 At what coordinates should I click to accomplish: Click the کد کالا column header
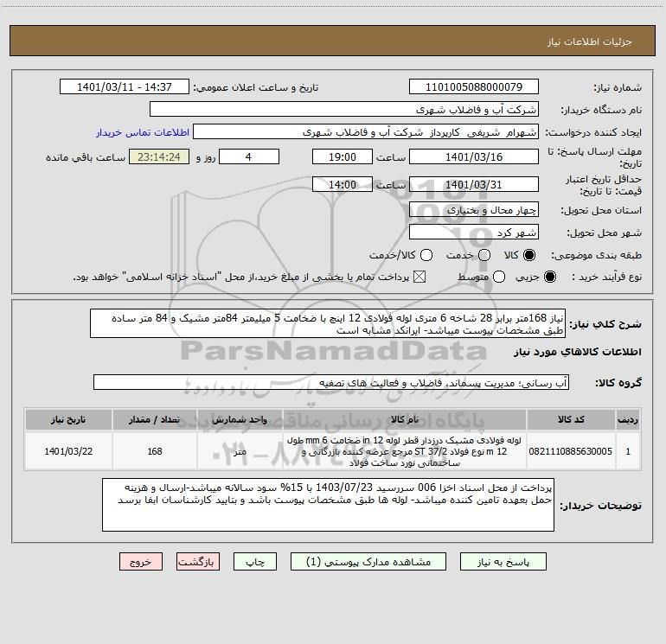point(571,419)
